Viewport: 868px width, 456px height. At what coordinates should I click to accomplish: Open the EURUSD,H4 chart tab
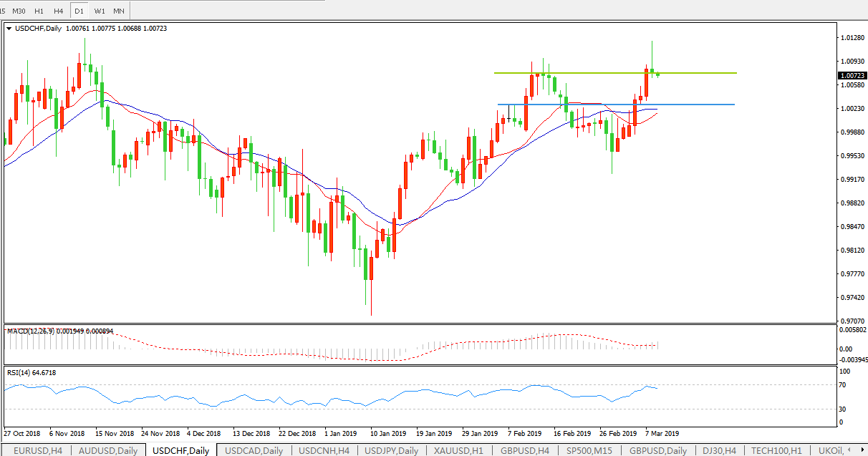tap(36, 450)
